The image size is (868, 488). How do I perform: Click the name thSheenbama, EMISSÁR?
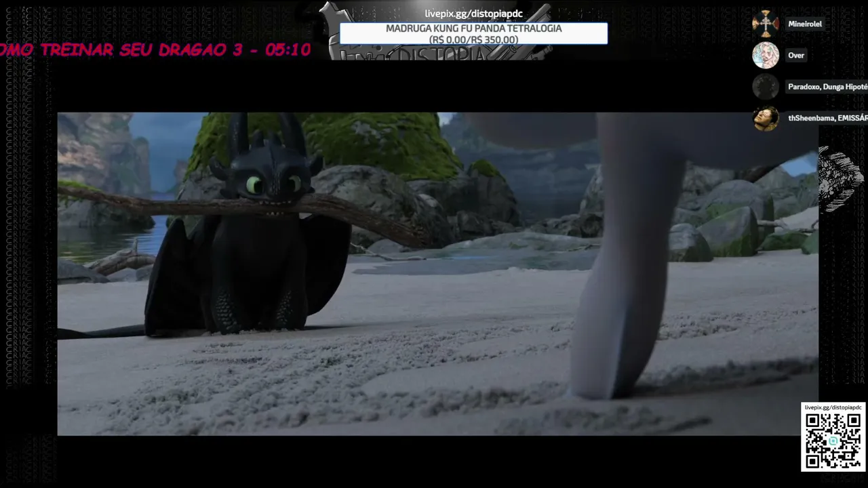(x=827, y=118)
